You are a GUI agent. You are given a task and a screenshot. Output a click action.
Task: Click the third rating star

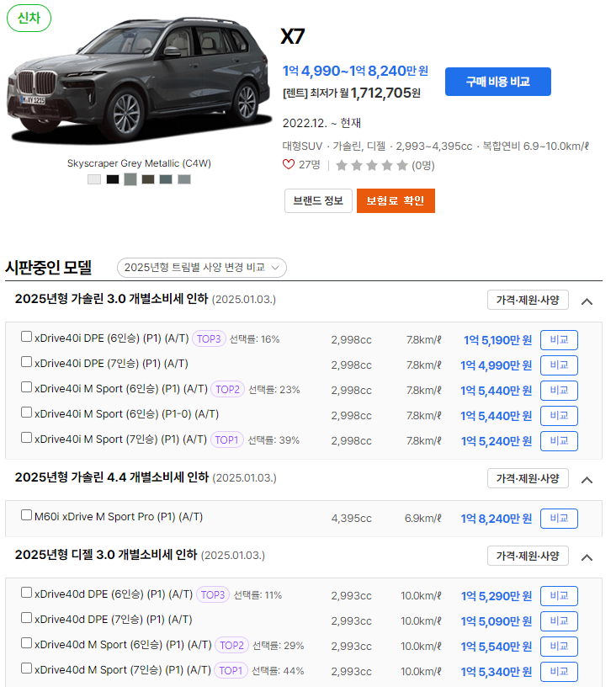click(372, 165)
